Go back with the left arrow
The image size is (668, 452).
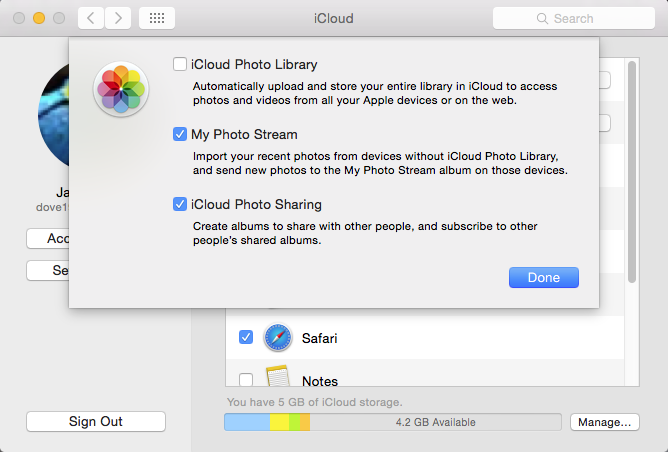[91, 18]
